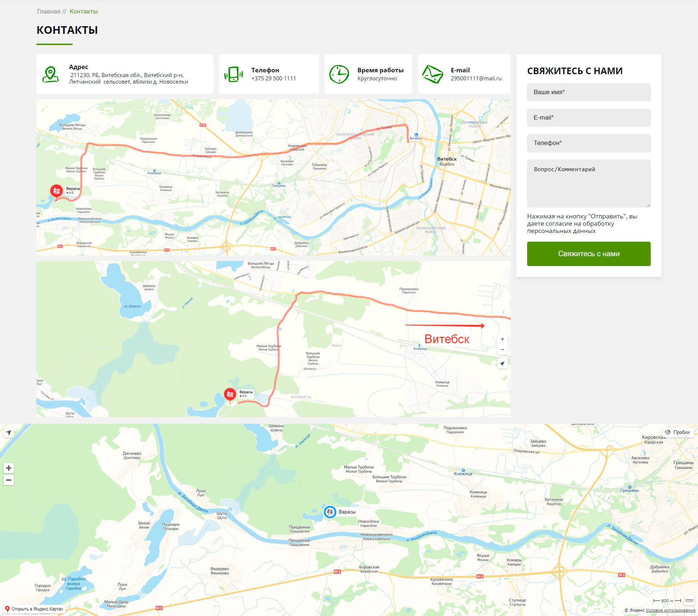Open Условия использования link
Screen dimensions: 698x616
point(670,610)
